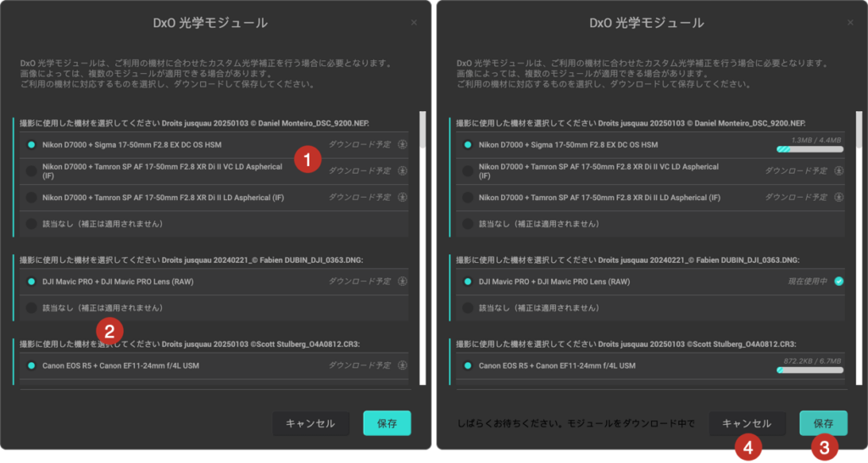Select Tamron XR Di II LD Aspherical (IF) radio in left dialog
Viewport: 868px width, 463px height.
click(31, 198)
